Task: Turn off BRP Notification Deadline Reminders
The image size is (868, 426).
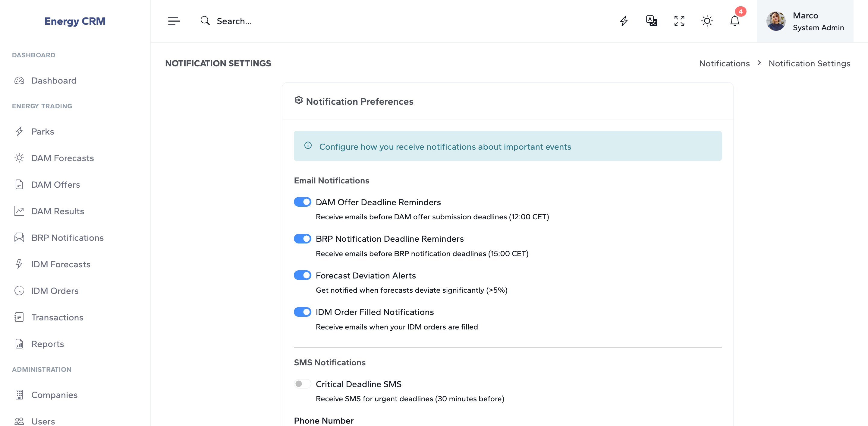Action: click(302, 238)
